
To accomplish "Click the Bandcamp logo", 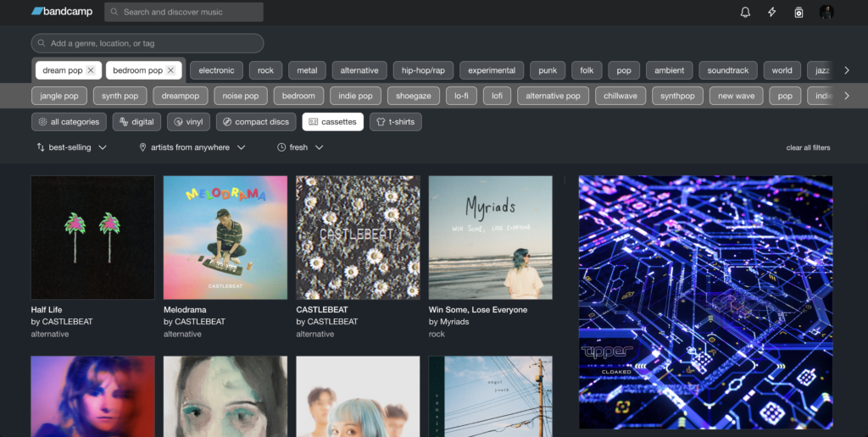I will click(62, 12).
